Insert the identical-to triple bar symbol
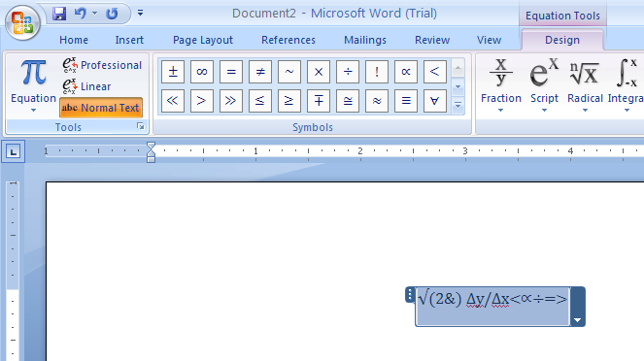The image size is (644, 361). [406, 101]
